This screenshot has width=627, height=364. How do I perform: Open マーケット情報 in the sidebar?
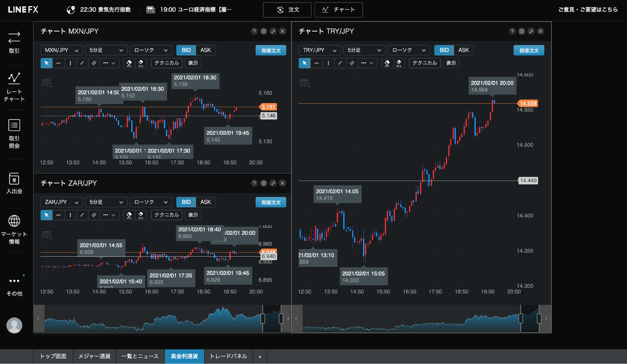(14, 229)
